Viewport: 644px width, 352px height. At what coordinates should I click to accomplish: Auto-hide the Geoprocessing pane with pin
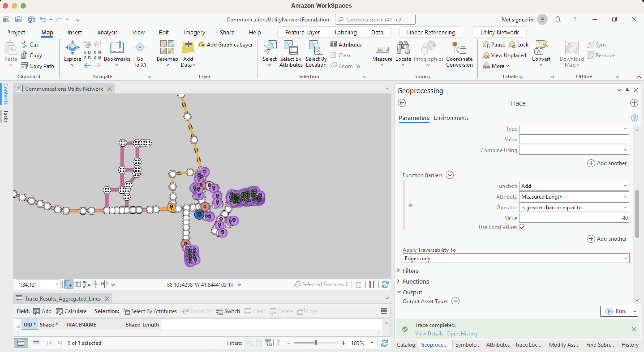click(x=627, y=90)
